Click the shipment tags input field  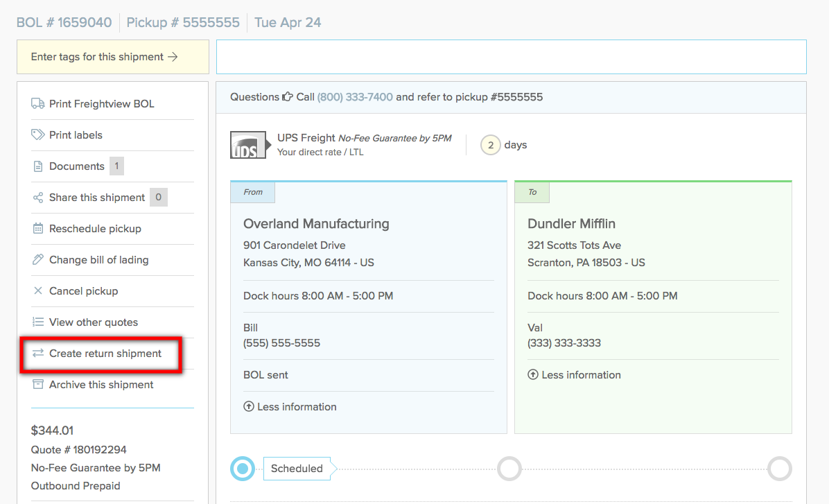(512, 57)
